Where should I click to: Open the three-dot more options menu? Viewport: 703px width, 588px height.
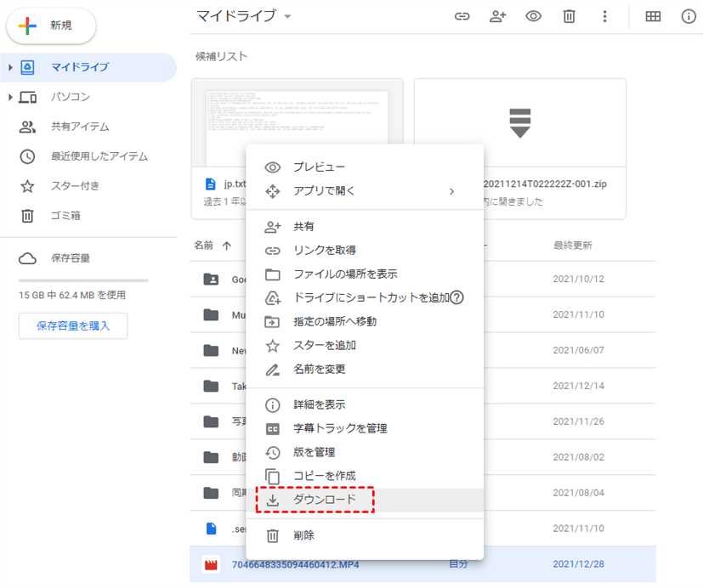click(604, 16)
